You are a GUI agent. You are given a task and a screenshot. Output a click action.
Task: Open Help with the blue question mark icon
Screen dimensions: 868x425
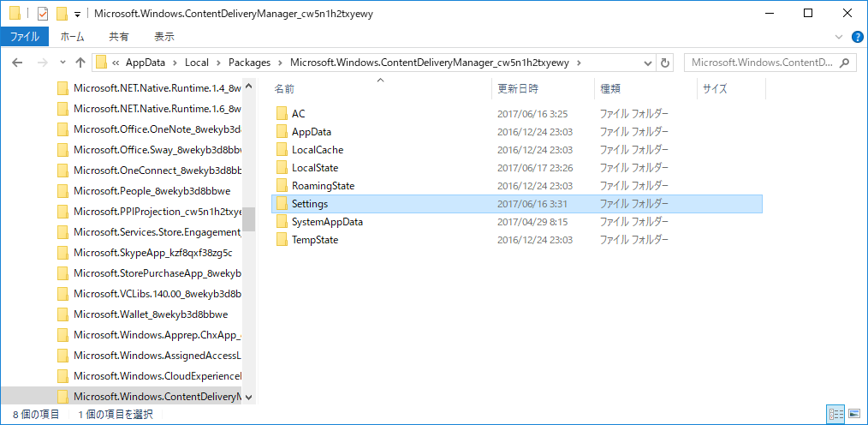pos(856,37)
